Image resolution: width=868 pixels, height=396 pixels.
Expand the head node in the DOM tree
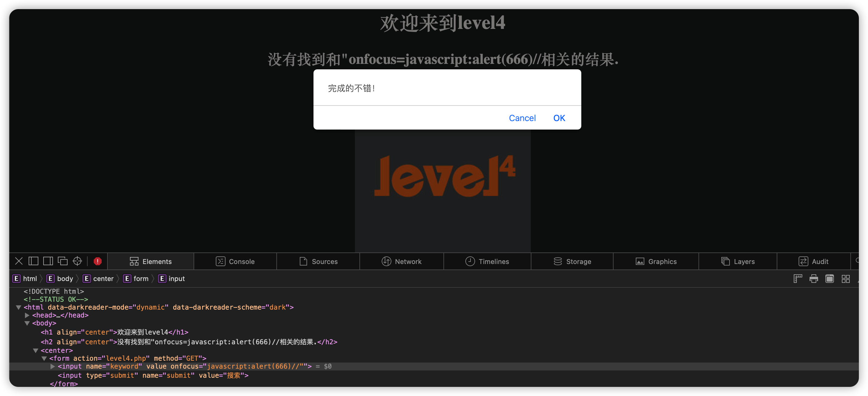coord(27,315)
